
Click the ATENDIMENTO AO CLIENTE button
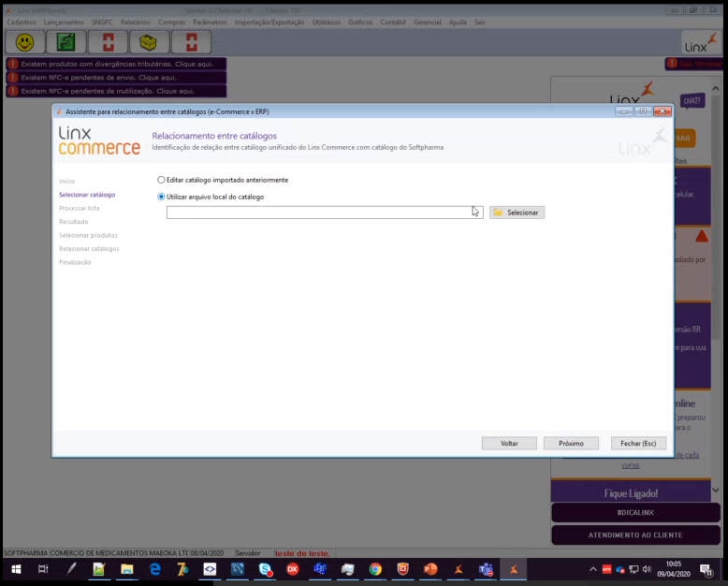[635, 535]
